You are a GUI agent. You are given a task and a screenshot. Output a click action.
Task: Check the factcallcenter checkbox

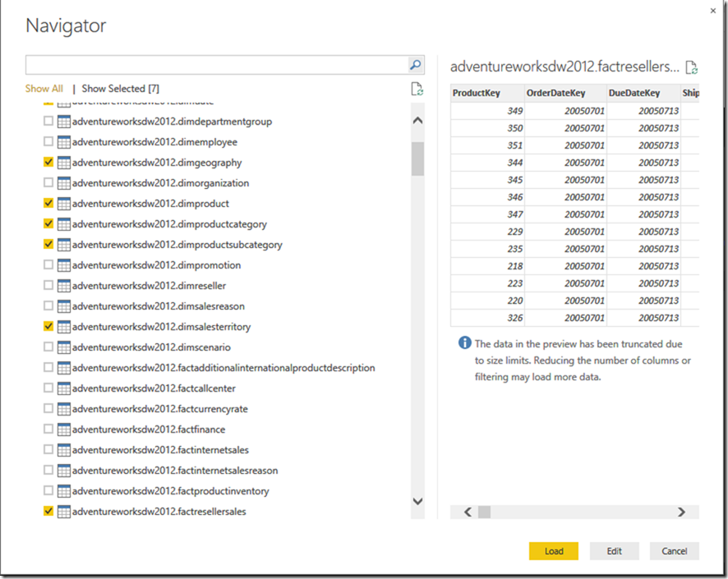(48, 388)
